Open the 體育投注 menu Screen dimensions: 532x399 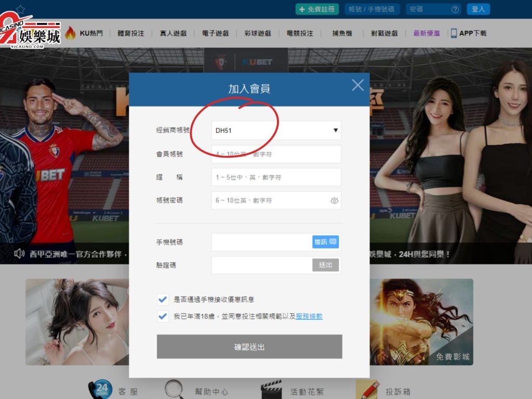130,33
